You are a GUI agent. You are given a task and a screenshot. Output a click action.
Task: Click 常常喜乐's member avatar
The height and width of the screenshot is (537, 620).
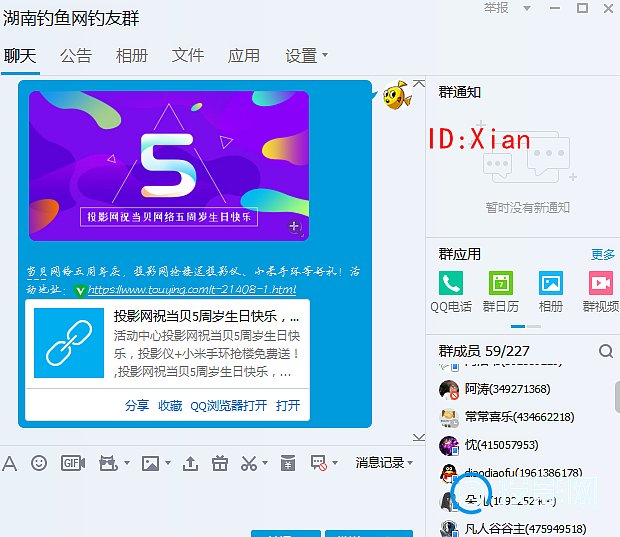pos(449,418)
